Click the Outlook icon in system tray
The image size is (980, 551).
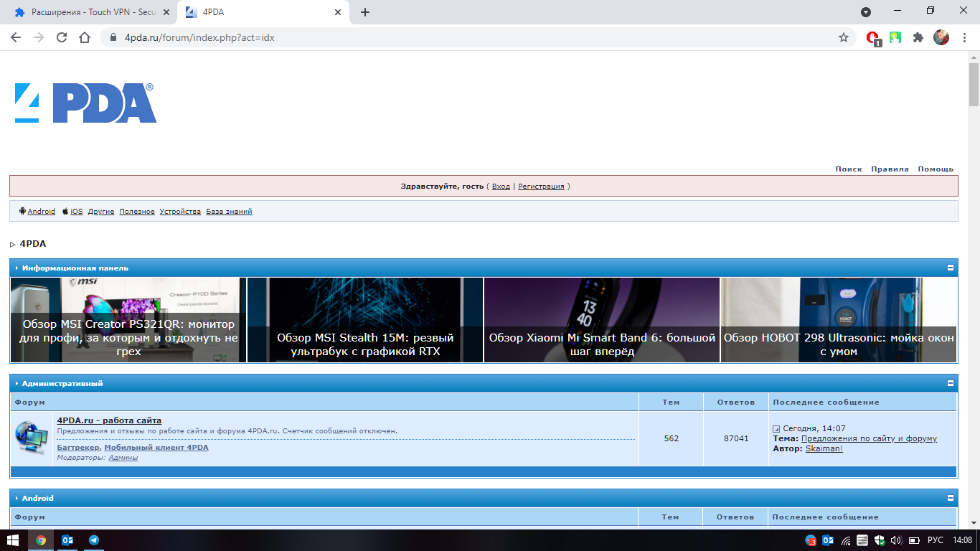pos(827,540)
